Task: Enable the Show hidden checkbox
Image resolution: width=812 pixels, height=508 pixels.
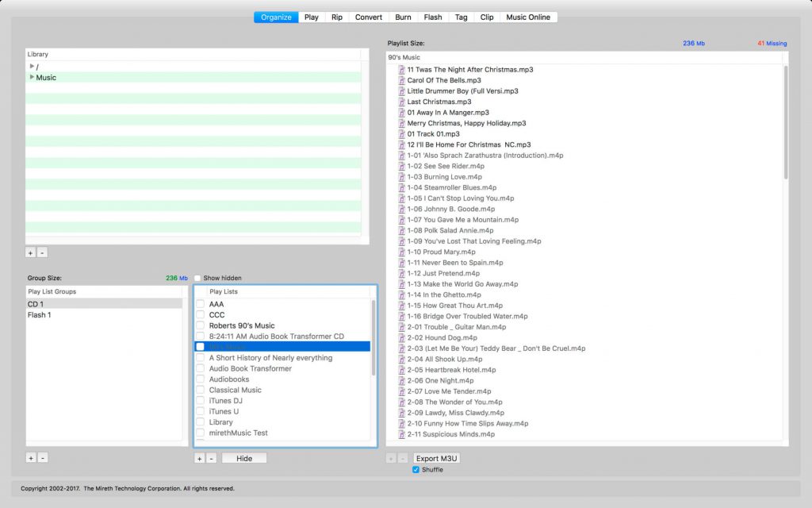Action: coord(197,278)
